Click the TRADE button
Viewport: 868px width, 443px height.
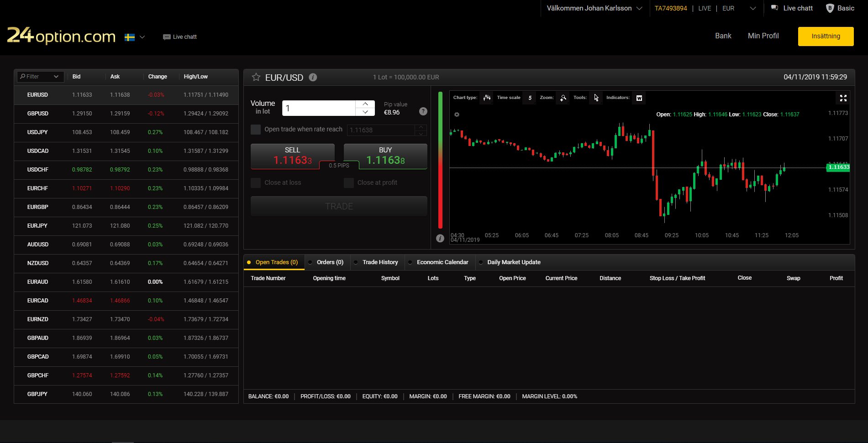[339, 206]
